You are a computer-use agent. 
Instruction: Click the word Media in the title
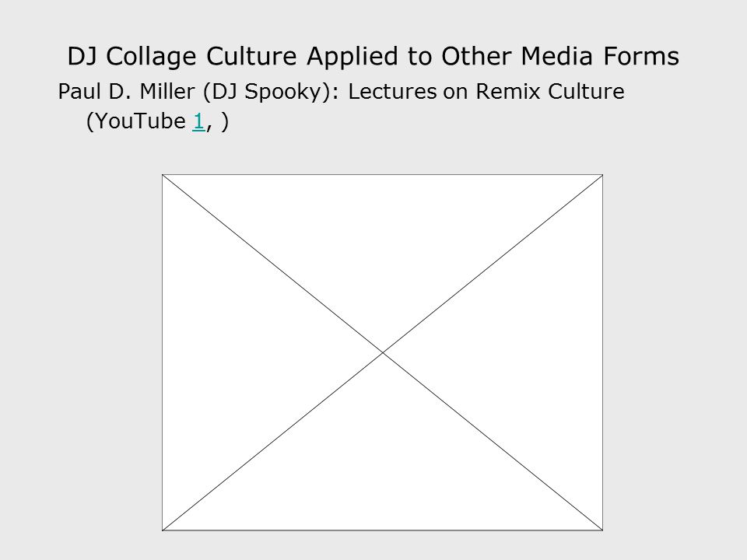[x=557, y=56]
